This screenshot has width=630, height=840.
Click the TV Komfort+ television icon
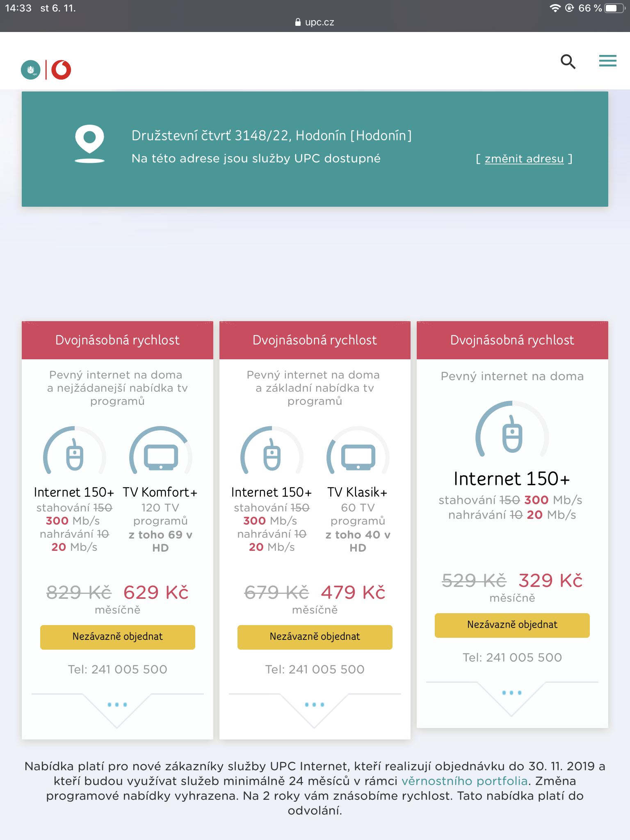[x=161, y=456]
